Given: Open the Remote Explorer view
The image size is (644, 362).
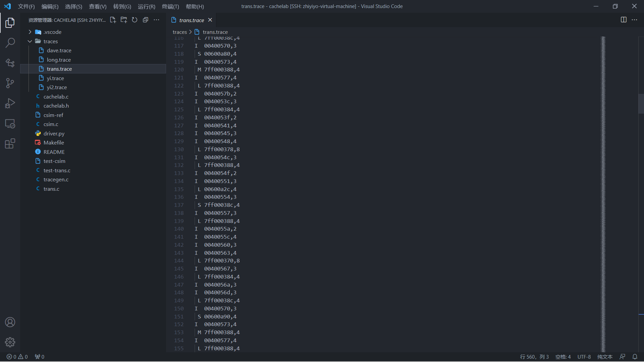Looking at the screenshot, I should [10, 123].
